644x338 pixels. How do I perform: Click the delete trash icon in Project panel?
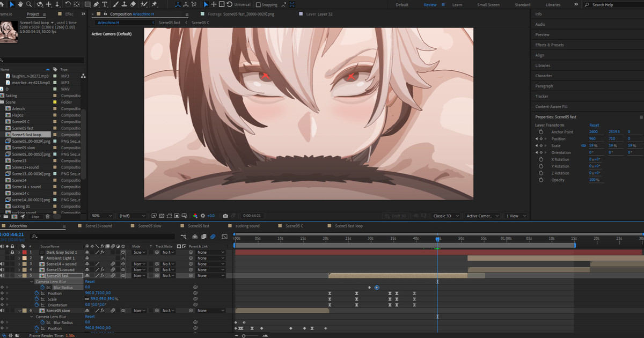[47, 217]
